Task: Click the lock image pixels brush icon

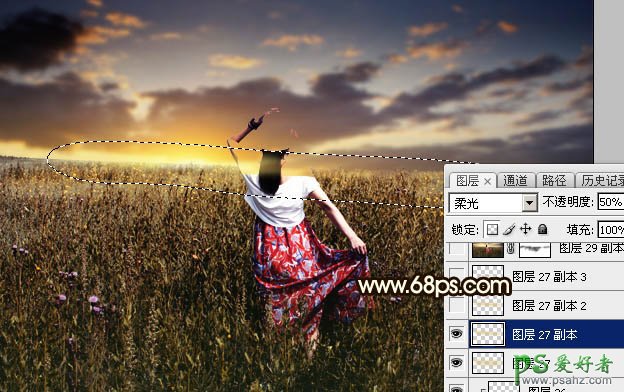Action: coord(509,229)
